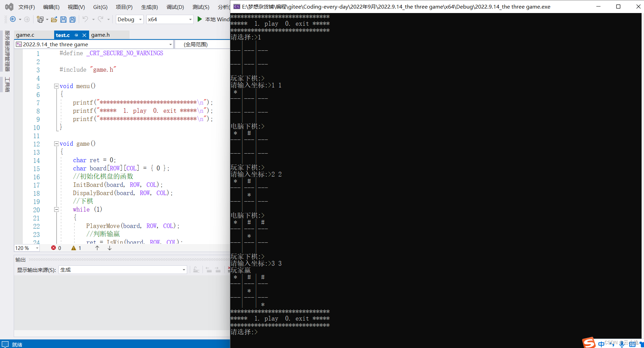The image size is (644, 348).
Task: Start debugging with the green play arrow
Action: (200, 19)
